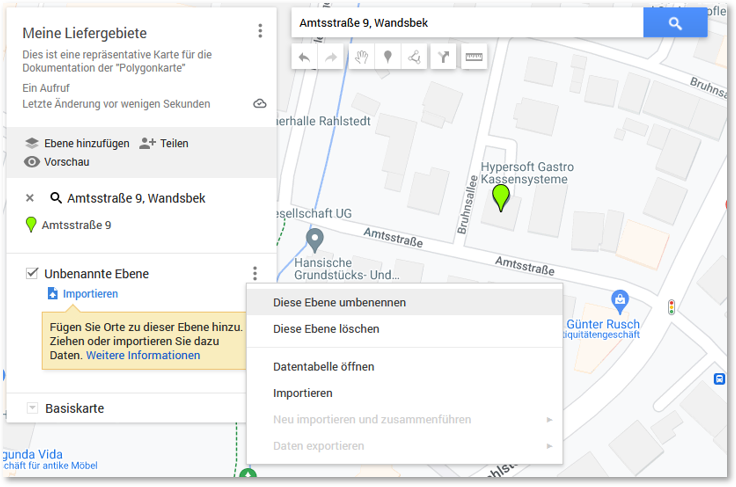This screenshot has width=736, height=487.
Task: Choose Diese Ebene umbenennen menu entry
Action: coord(339,302)
